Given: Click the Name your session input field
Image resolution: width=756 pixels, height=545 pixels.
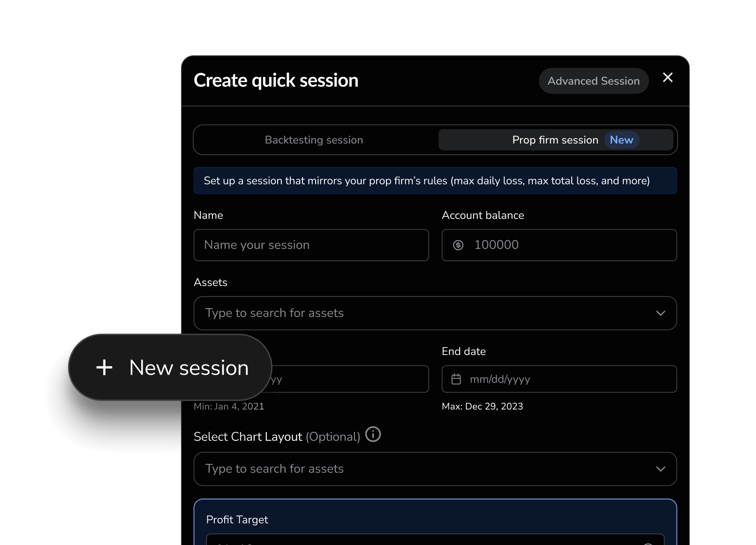Looking at the screenshot, I should 311,245.
